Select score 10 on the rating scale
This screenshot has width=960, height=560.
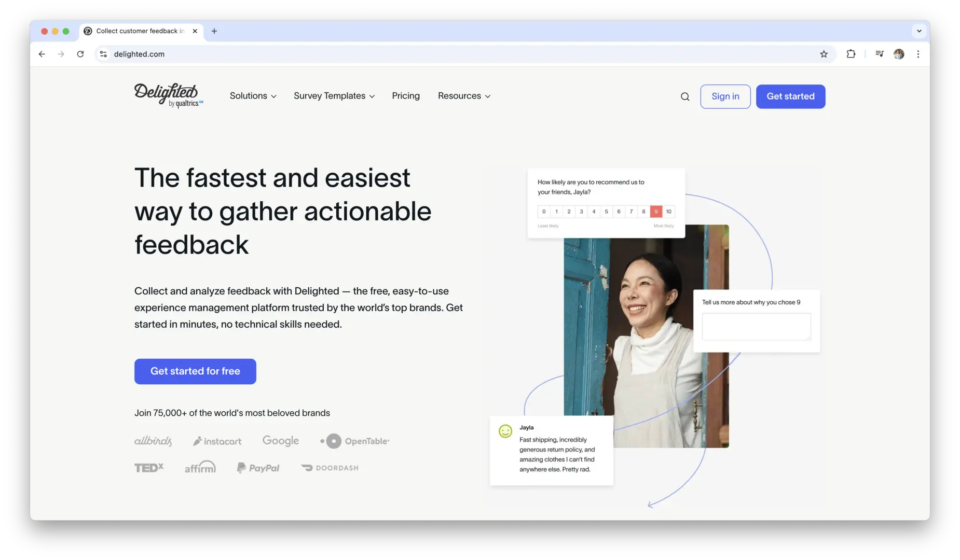tap(668, 212)
